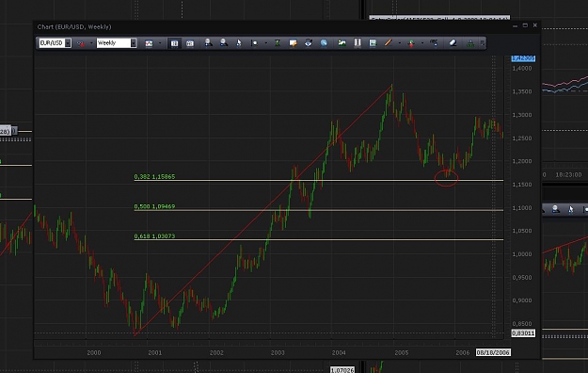Click the eye refresh icon
588x373 pixels.
pos(309,43)
